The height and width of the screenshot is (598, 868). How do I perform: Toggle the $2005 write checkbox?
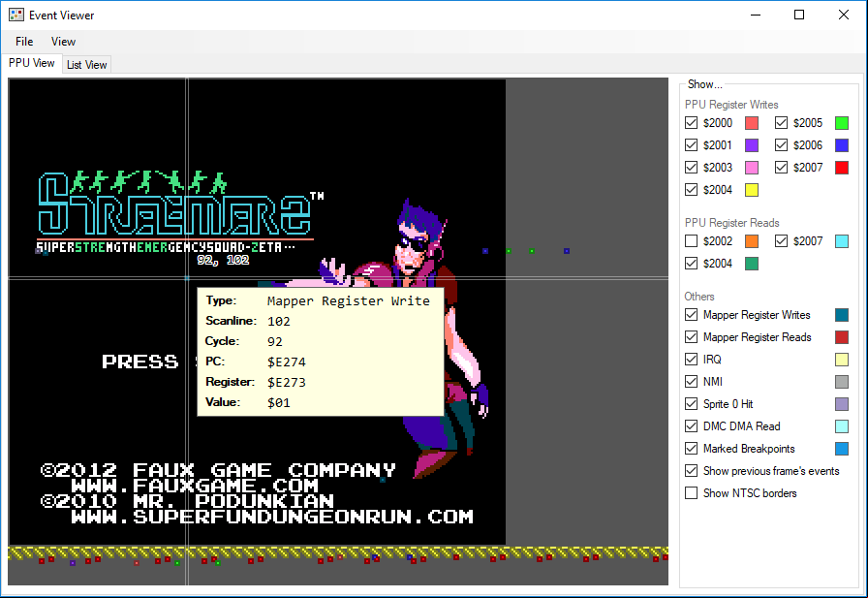coord(781,123)
